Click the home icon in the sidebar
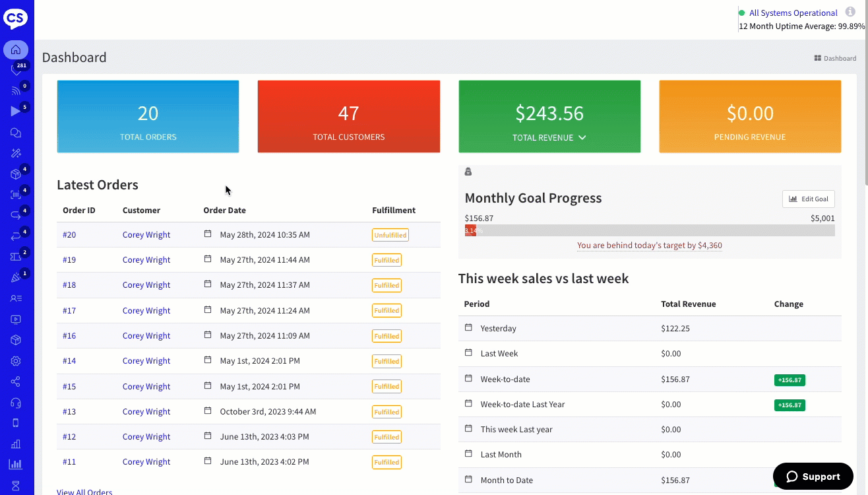The image size is (868, 495). point(16,49)
